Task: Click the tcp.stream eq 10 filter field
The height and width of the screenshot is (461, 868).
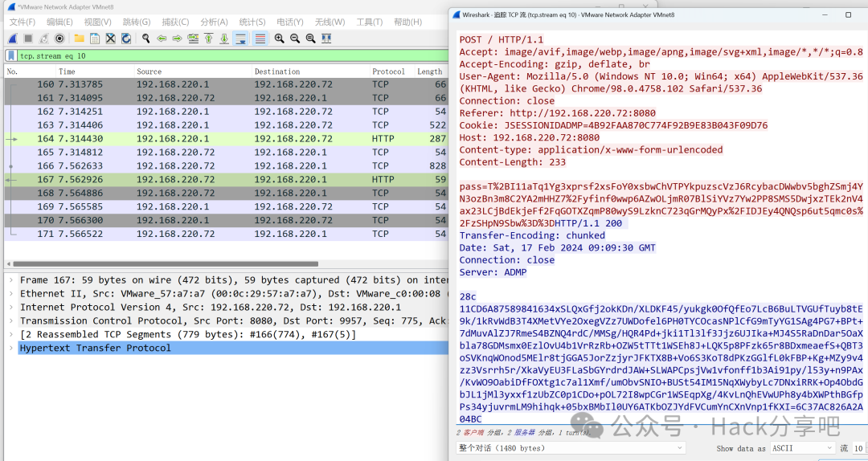Action: pos(225,56)
